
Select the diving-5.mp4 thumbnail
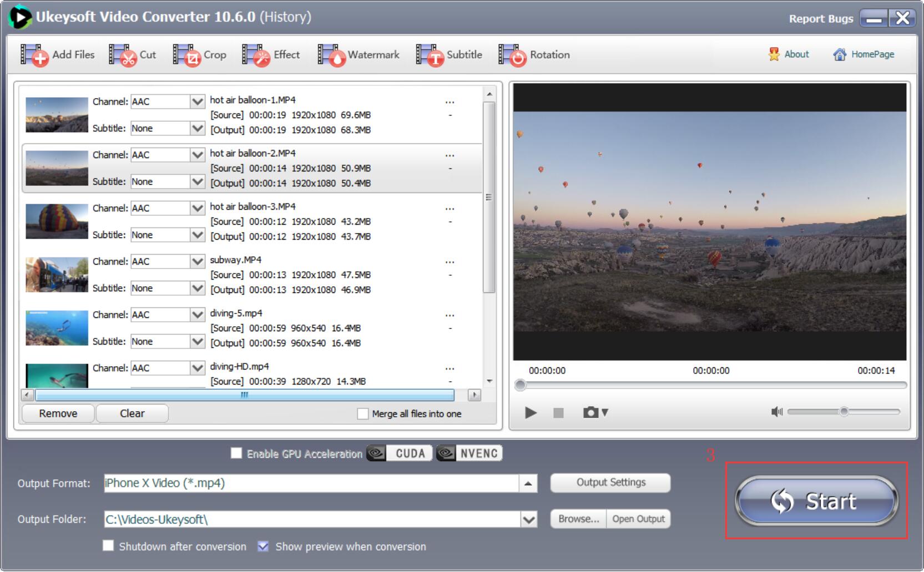click(x=56, y=327)
